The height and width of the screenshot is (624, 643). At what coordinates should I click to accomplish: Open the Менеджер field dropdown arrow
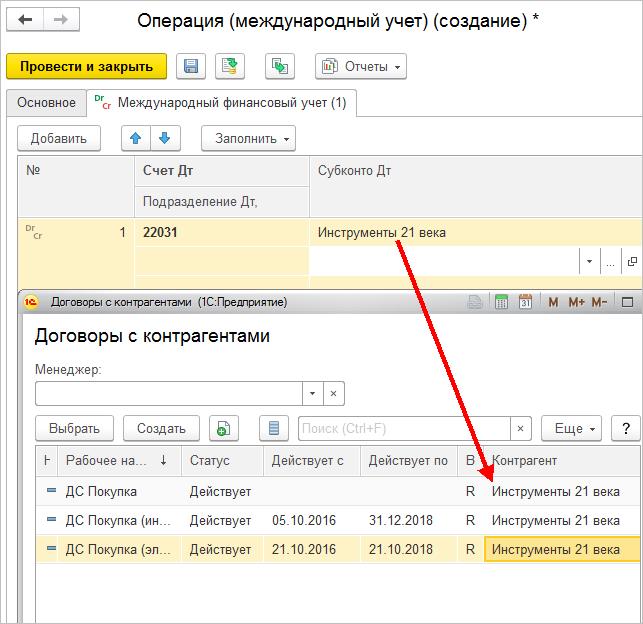click(x=312, y=394)
